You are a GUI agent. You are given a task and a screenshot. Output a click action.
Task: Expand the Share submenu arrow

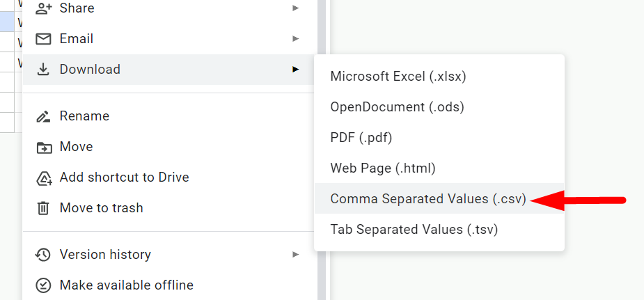[296, 8]
